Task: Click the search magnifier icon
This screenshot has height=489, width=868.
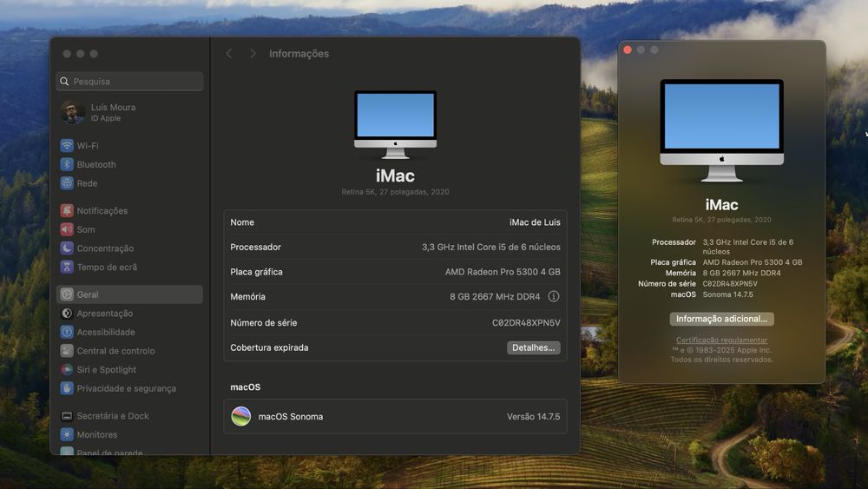Action: (65, 82)
